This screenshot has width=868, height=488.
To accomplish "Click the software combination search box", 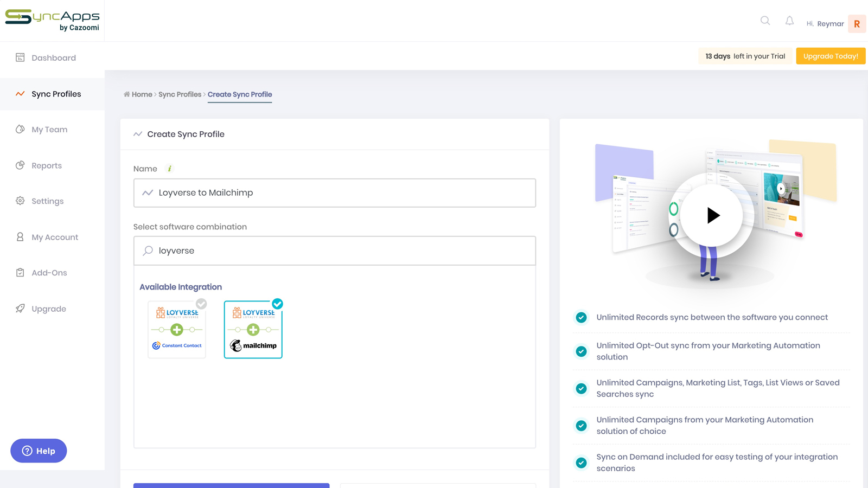I will pyautogui.click(x=334, y=251).
